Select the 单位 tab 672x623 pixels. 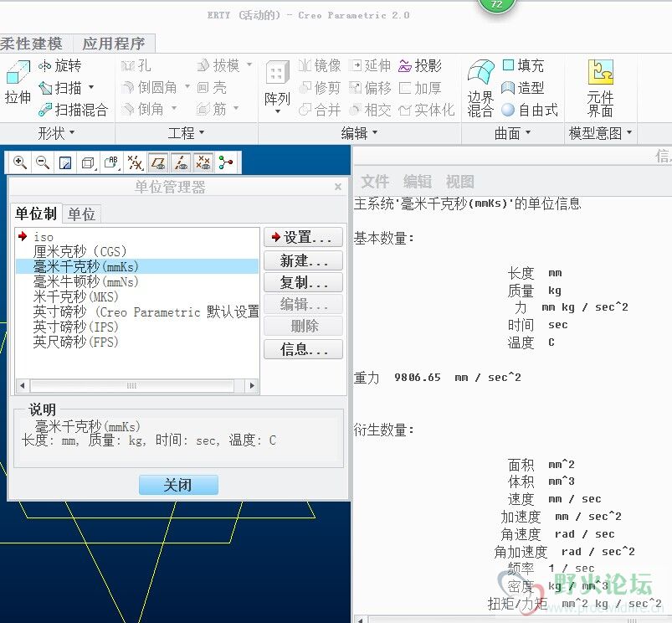[x=81, y=214]
